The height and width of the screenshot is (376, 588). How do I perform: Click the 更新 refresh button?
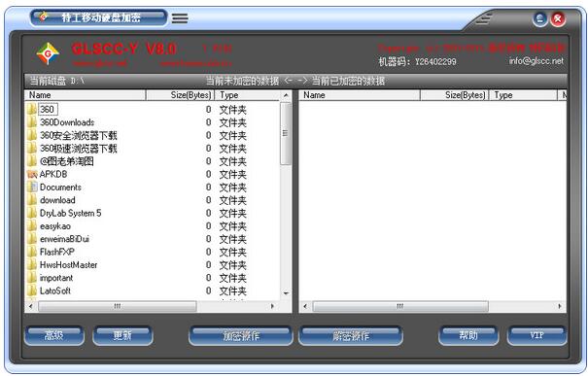coord(122,335)
